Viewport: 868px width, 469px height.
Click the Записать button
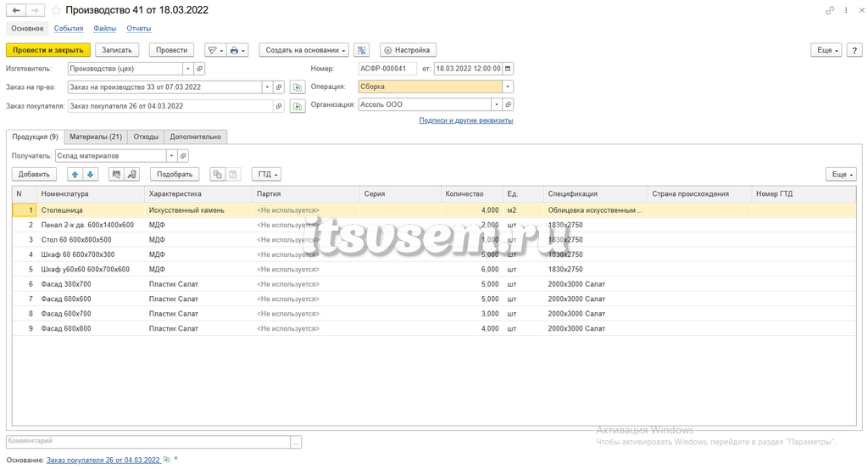click(x=117, y=50)
